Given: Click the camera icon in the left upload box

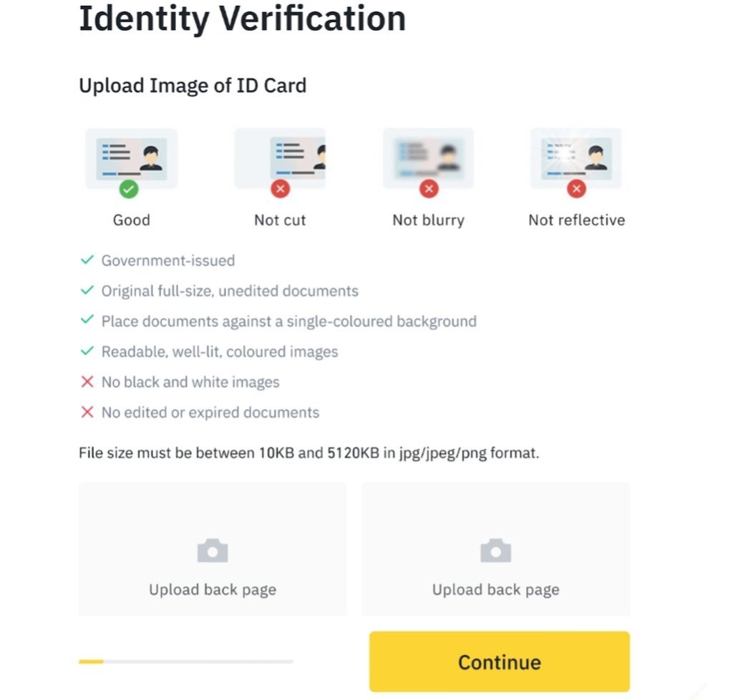Looking at the screenshot, I should (213, 550).
